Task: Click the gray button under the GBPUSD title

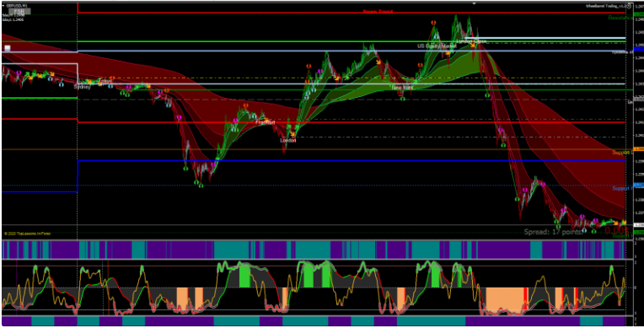Action: [x=19, y=11]
